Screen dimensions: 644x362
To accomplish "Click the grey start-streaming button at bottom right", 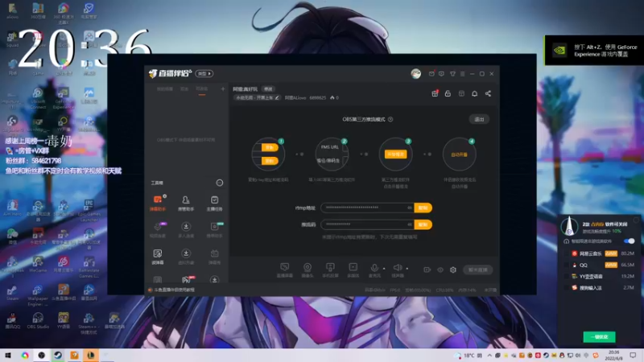I will [477, 269].
